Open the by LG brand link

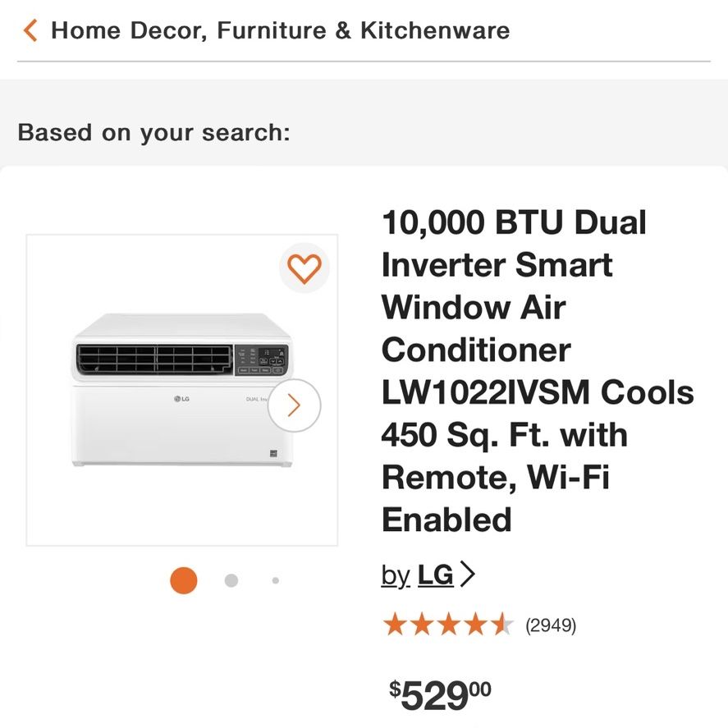click(x=417, y=575)
